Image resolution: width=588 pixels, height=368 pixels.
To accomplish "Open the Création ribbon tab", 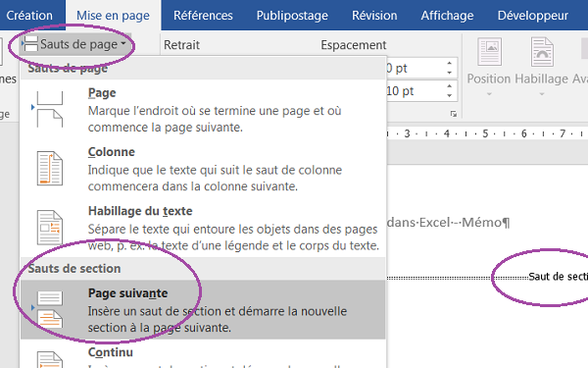I will [29, 16].
